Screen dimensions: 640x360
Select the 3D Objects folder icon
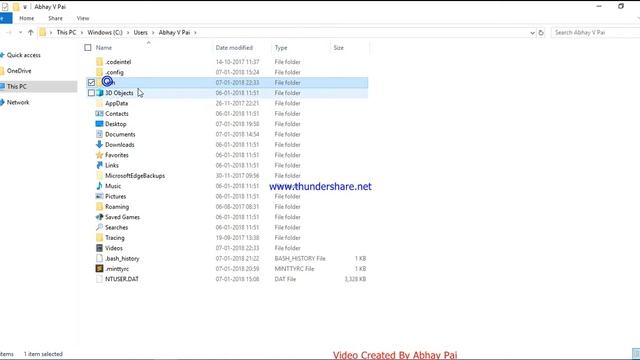99,93
